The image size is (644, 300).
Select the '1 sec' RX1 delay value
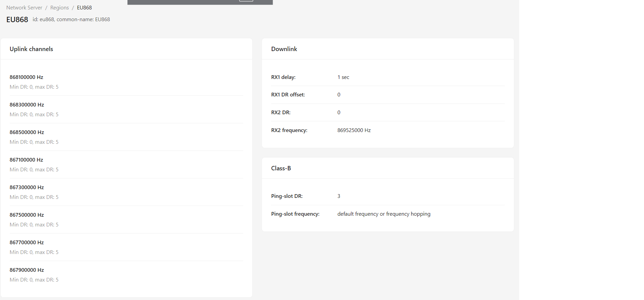pos(343,77)
